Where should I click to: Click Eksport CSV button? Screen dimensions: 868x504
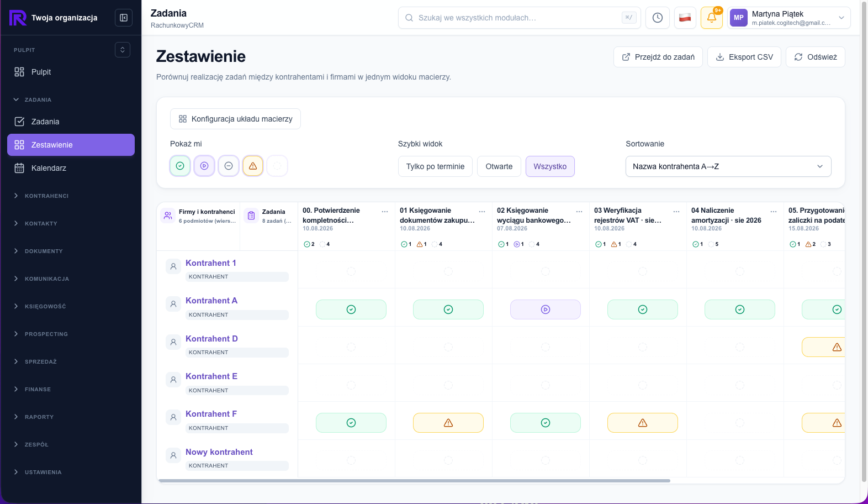pos(744,57)
